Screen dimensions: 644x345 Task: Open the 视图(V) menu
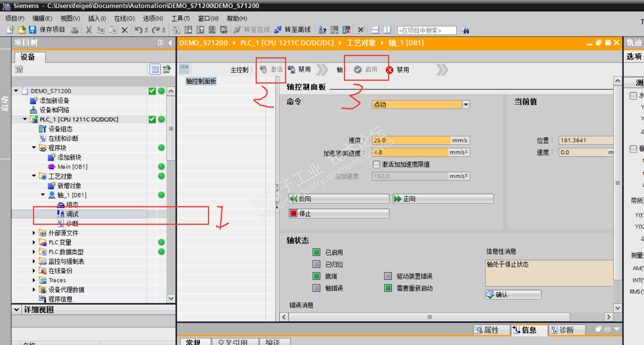[x=70, y=18]
